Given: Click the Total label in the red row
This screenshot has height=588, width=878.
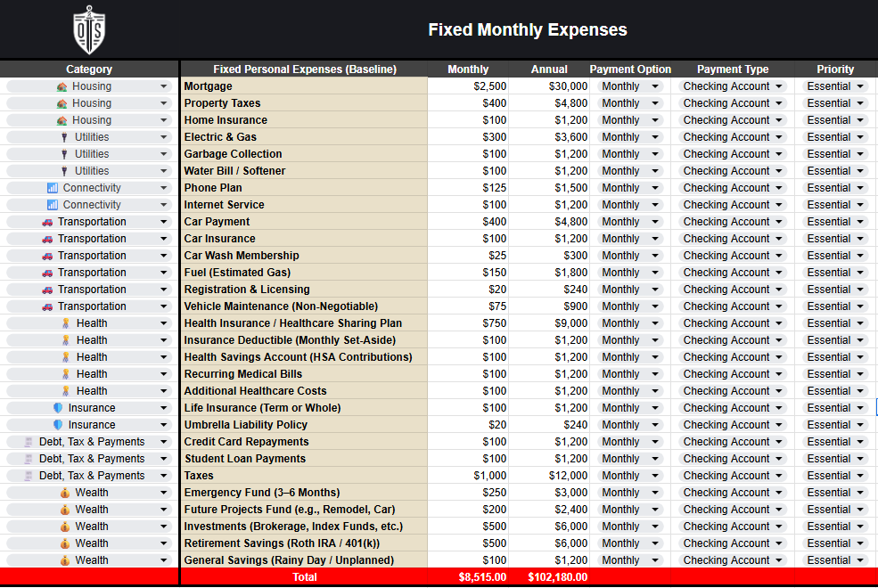Looking at the screenshot, I should coord(305,576).
